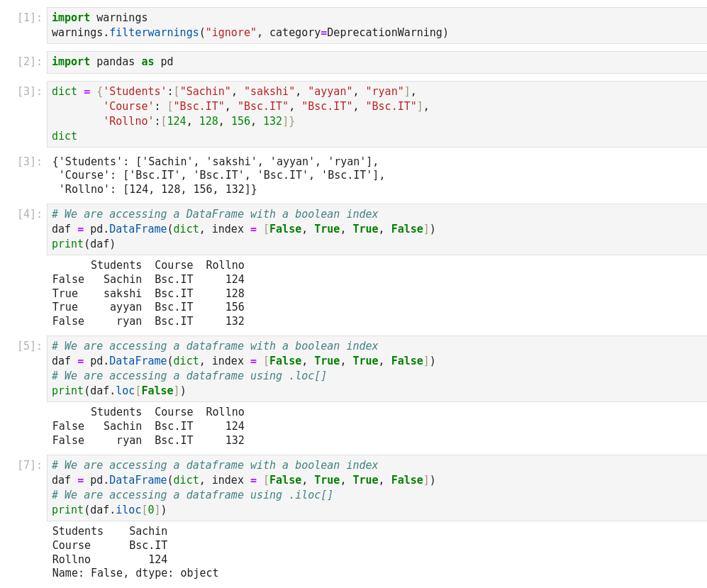Screen dimensions: 707x588
Task: Click the DataFrame boolean index cell with print(daf)
Action: (376, 229)
